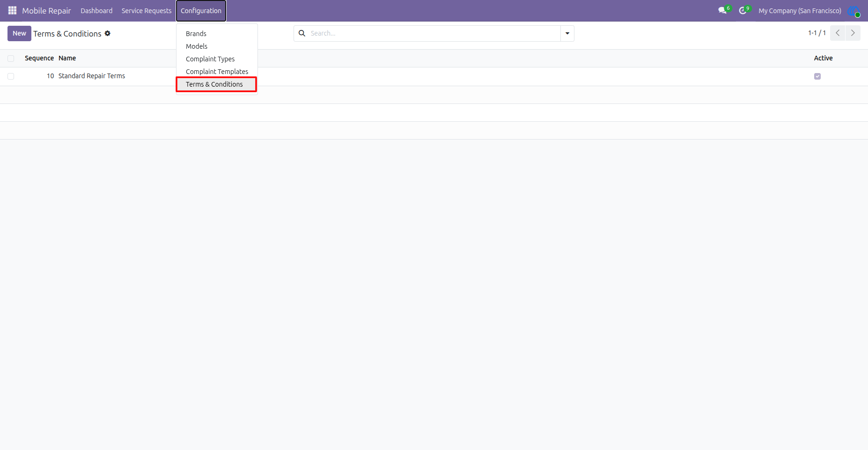Click the search magnifier icon
The height and width of the screenshot is (450, 868).
pyautogui.click(x=302, y=33)
